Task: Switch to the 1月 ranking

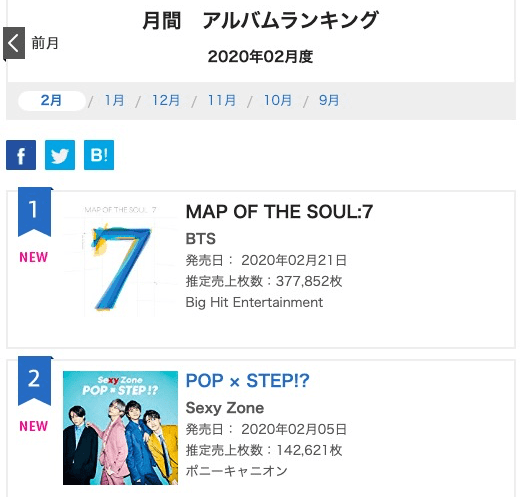Action: 114,100
